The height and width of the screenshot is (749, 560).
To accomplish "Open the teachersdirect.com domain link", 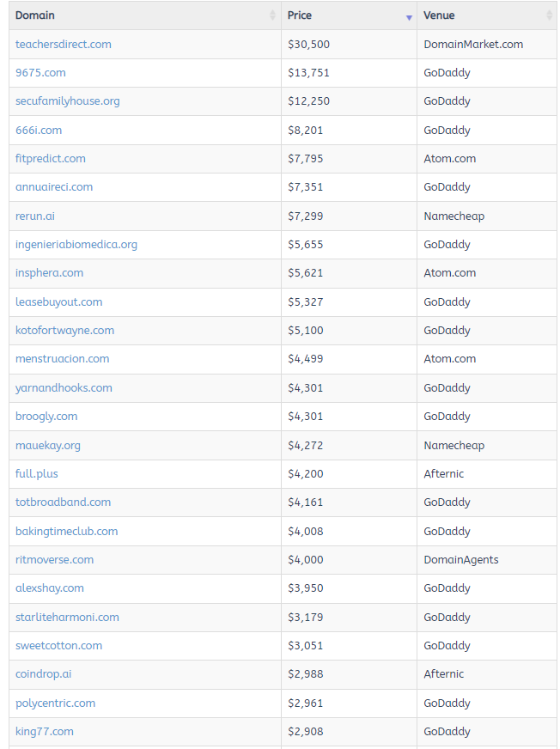I will (x=64, y=44).
